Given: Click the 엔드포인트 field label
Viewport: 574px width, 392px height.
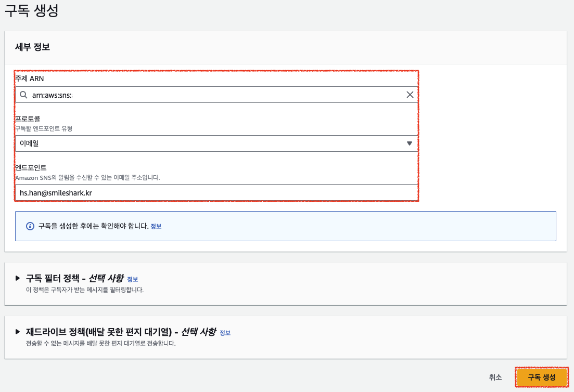Looking at the screenshot, I should point(31,167).
